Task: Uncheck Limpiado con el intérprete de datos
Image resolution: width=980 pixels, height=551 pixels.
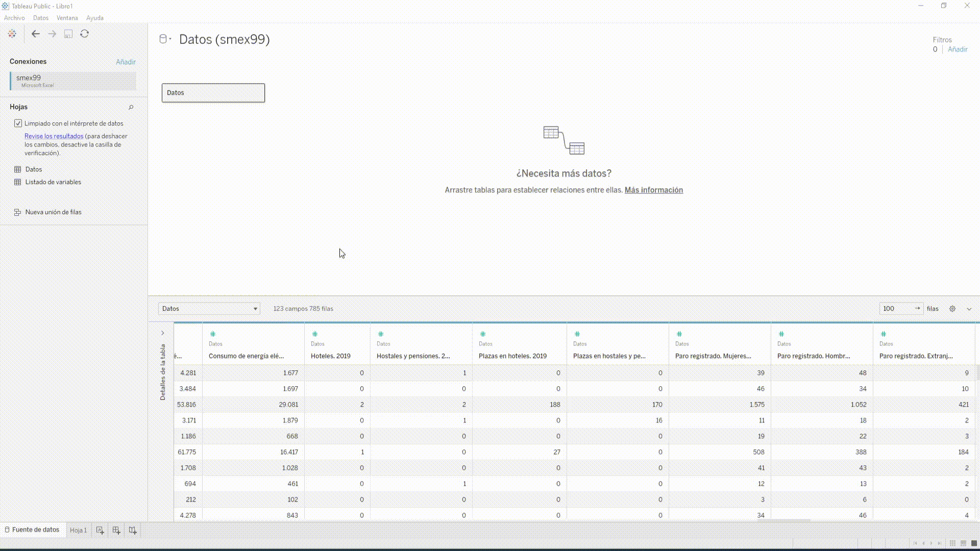Action: (18, 123)
